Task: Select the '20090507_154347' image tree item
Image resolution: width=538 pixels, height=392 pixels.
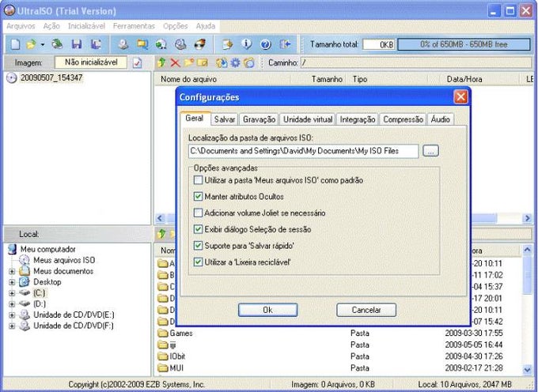Action: point(51,77)
